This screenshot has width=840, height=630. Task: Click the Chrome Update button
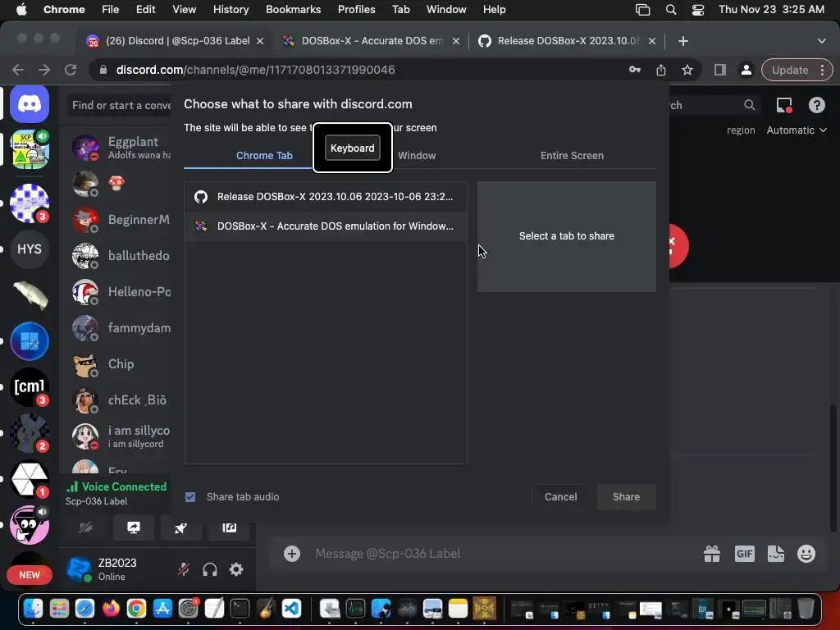790,70
